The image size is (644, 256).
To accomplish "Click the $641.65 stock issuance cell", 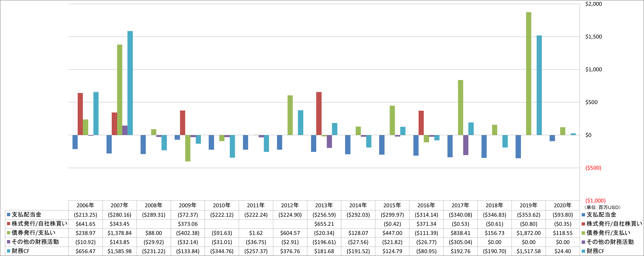I will 85,224.
